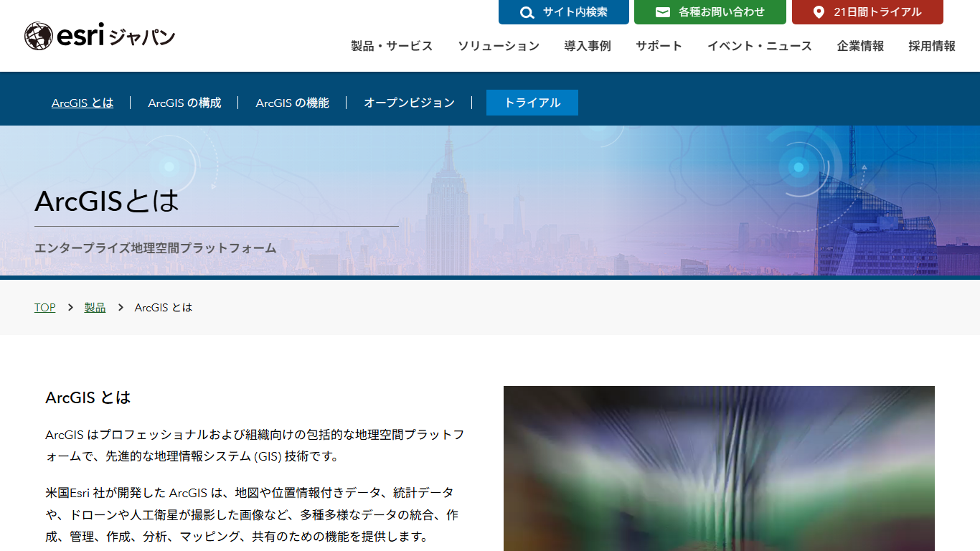Click ArcGIS とは breadcrumb text
Screen dimensions: 980x551
[x=164, y=307]
